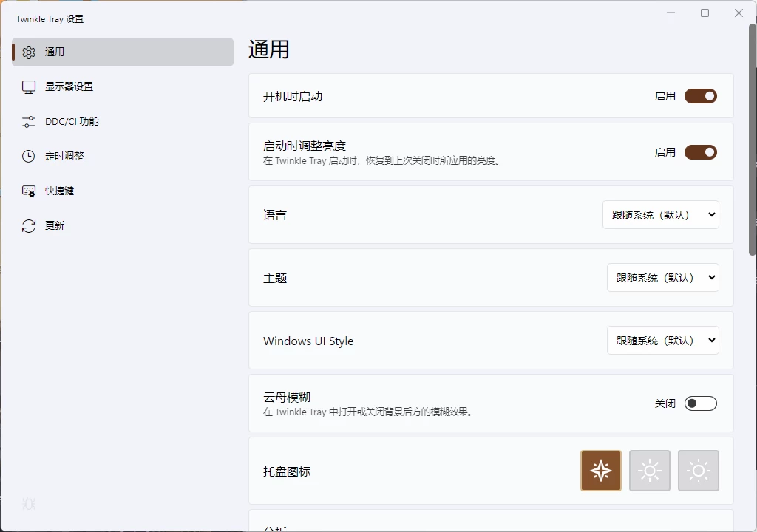This screenshot has height=532, width=757.
Task: Enable the 云母模糊 blur effect
Action: tap(699, 403)
